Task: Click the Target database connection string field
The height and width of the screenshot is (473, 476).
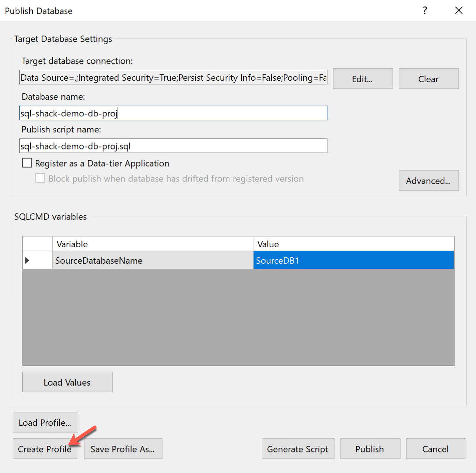Action: coord(173,78)
